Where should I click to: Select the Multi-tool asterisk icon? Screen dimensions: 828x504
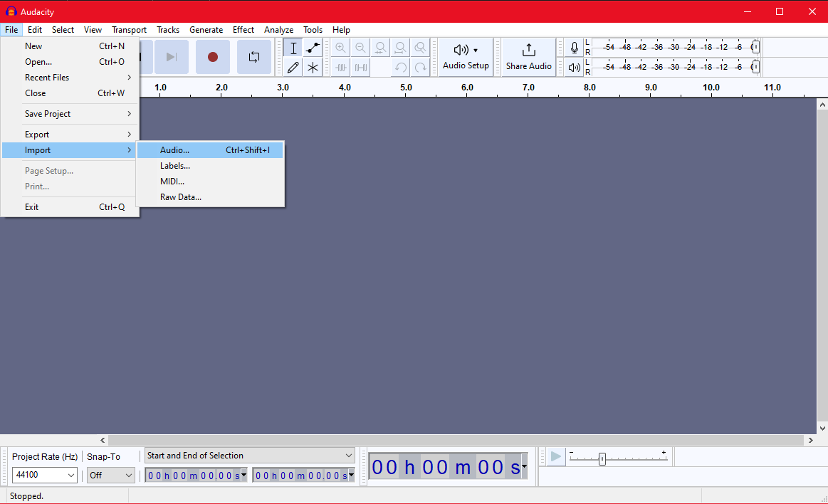tap(313, 68)
